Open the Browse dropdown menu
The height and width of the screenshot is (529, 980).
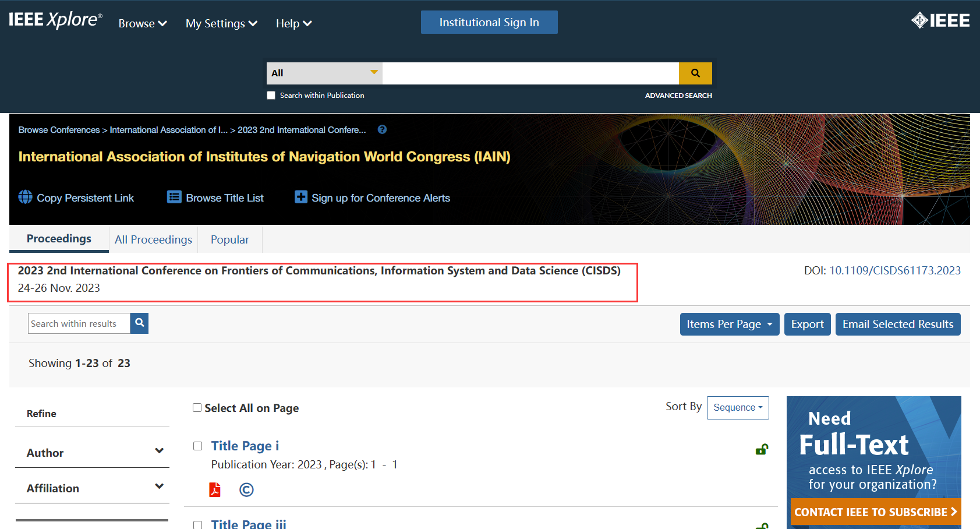(143, 23)
